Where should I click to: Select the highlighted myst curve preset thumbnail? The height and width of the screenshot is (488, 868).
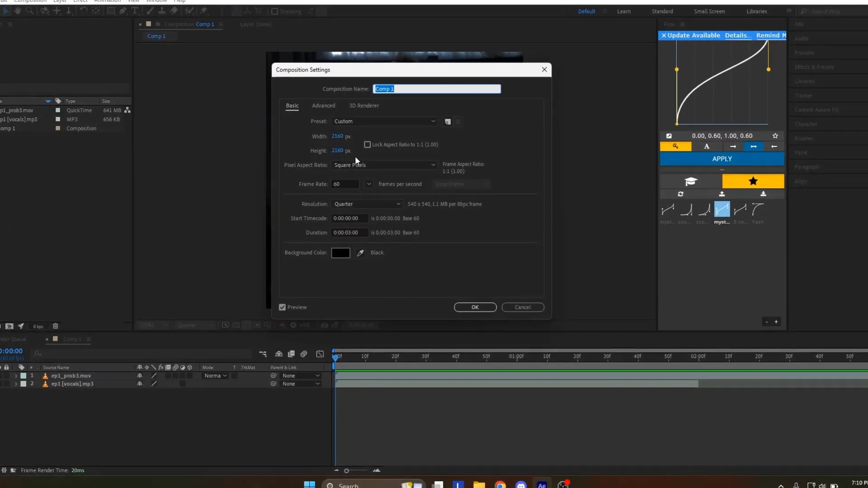(722, 210)
